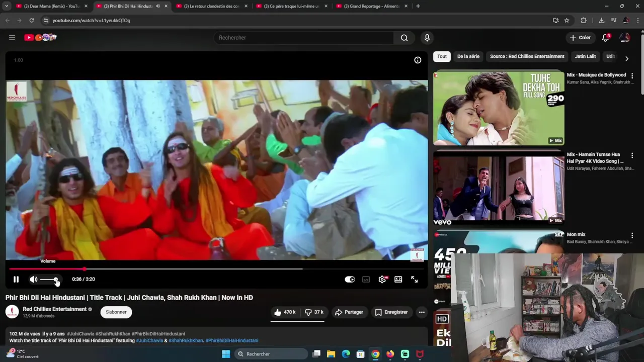This screenshot has height=362, width=644.
Task: Open Hamein Tumse Hua Hai Pyar thumbnail
Action: point(499,189)
